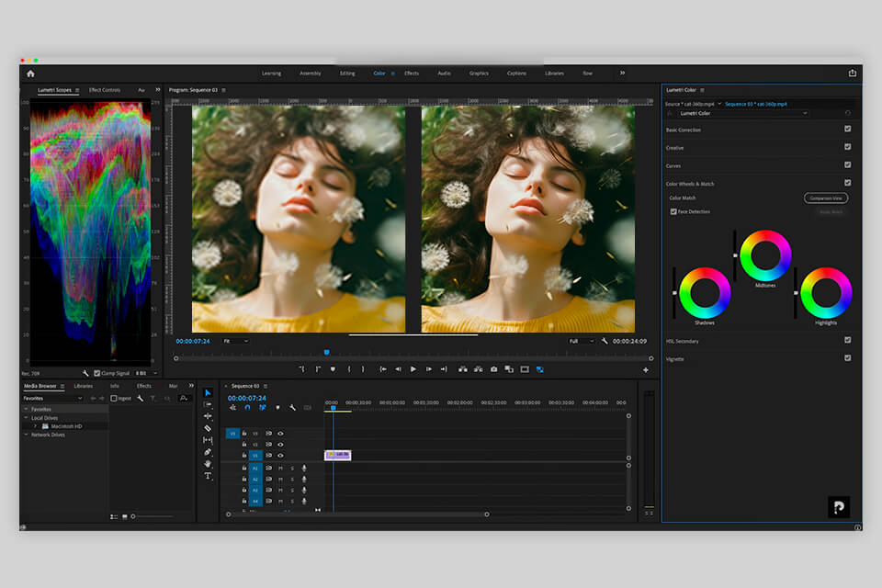This screenshot has height=588, width=882.
Task: Open the Lumetri Color effect dropdown
Action: (742, 113)
